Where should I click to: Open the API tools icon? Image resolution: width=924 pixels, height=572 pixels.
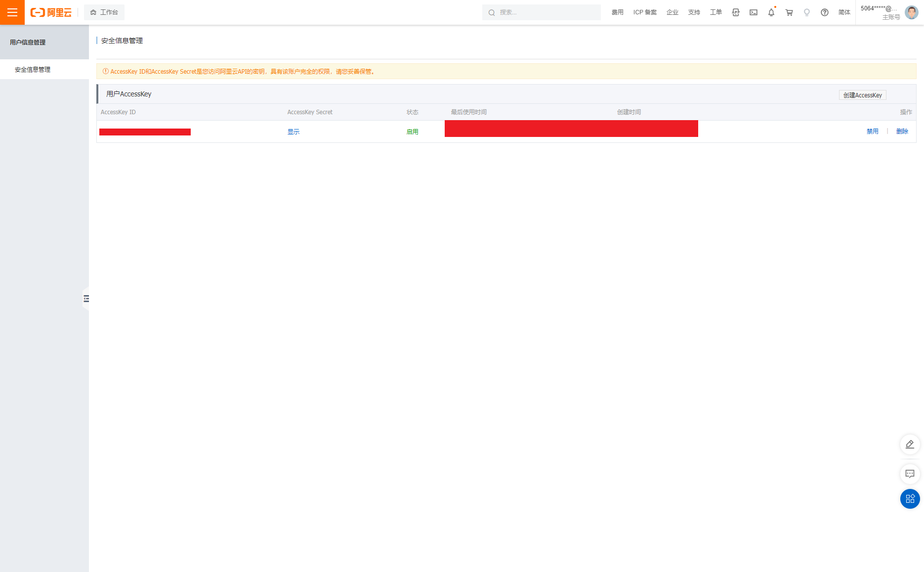tap(736, 12)
